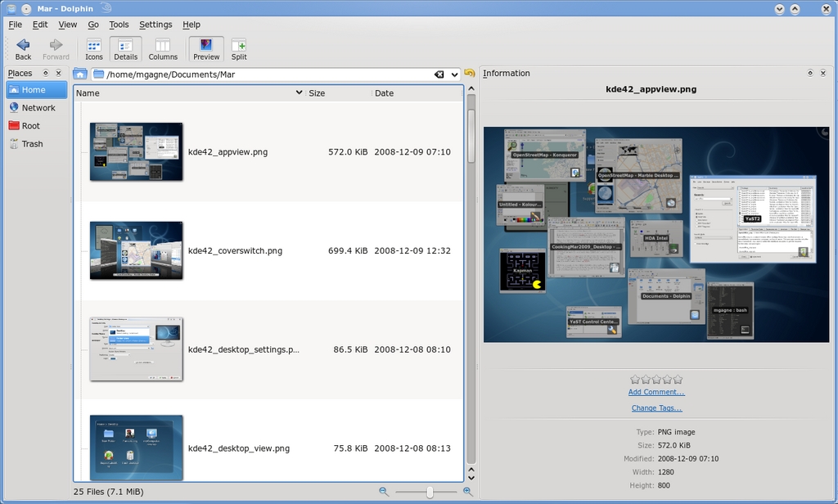Toggle the Details view button

tap(125, 48)
